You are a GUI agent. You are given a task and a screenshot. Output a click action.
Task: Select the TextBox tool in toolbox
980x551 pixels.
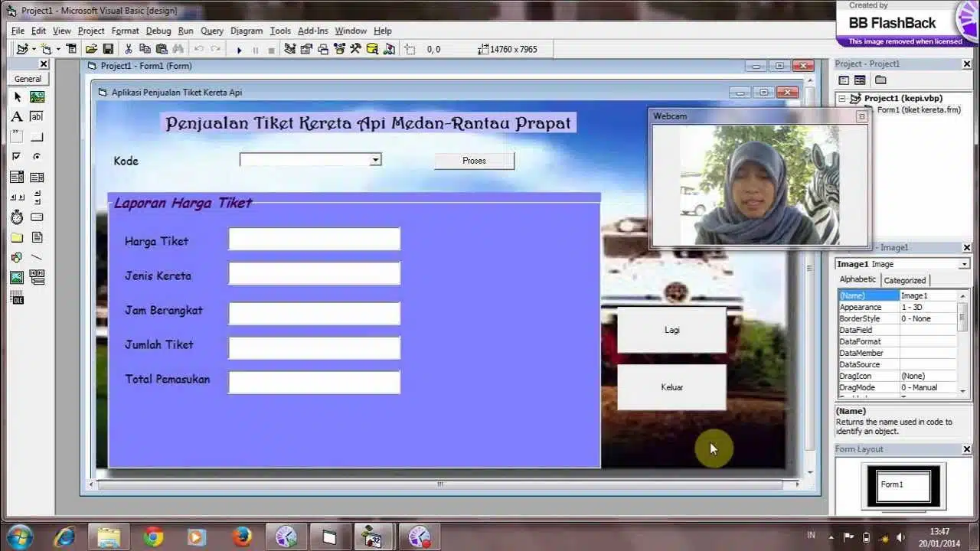click(x=36, y=117)
